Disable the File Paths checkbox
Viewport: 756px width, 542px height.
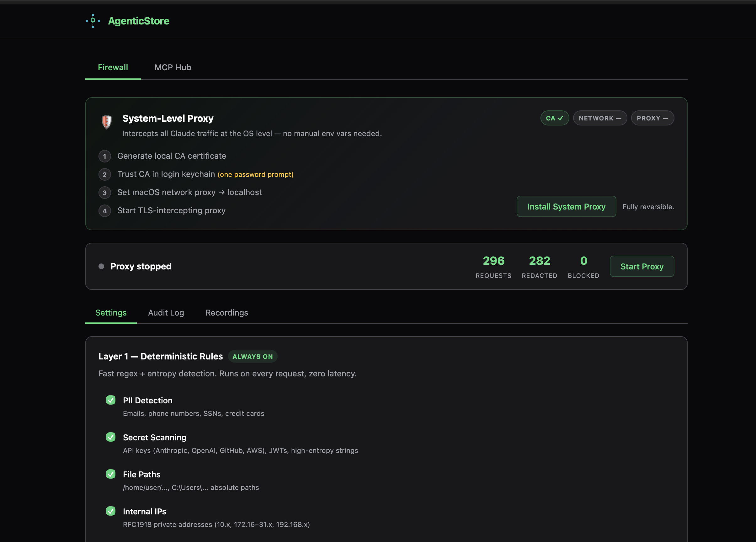[111, 474]
